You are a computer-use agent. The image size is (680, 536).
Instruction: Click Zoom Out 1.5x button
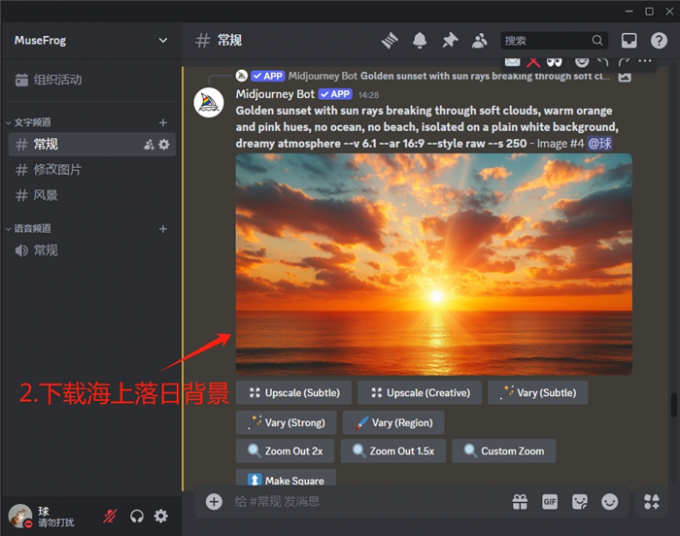[x=393, y=451]
